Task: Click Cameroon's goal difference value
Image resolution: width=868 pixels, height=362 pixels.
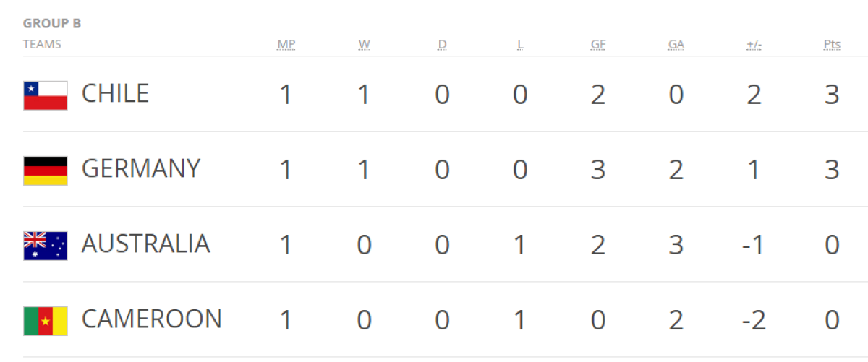Action: click(x=752, y=320)
